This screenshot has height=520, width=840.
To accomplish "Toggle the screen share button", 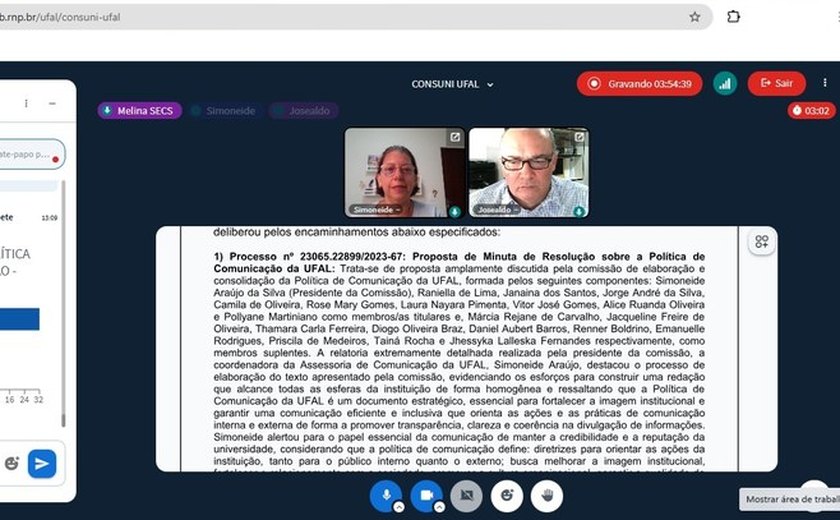I will (467, 495).
